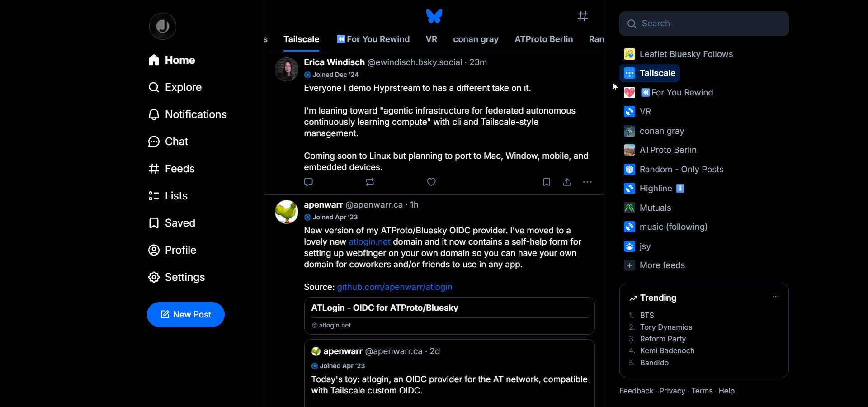The image size is (868, 407).
Task: Share Erica Windisch's post
Action: pos(567,182)
